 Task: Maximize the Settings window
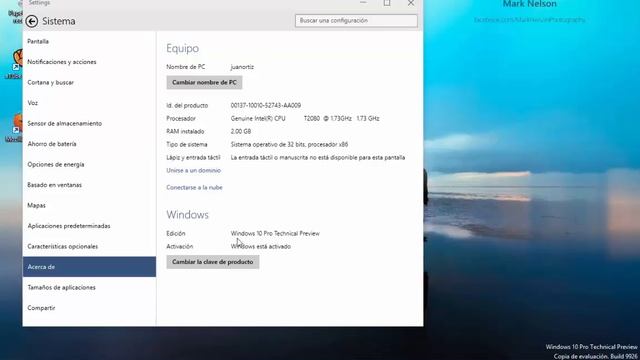(387, 3)
